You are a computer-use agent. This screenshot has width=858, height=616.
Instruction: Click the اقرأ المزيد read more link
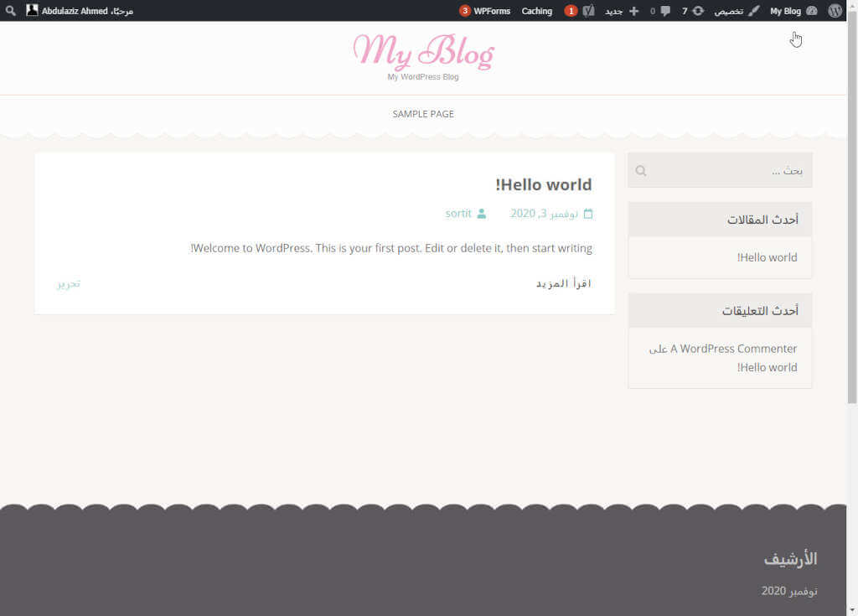pyautogui.click(x=564, y=283)
